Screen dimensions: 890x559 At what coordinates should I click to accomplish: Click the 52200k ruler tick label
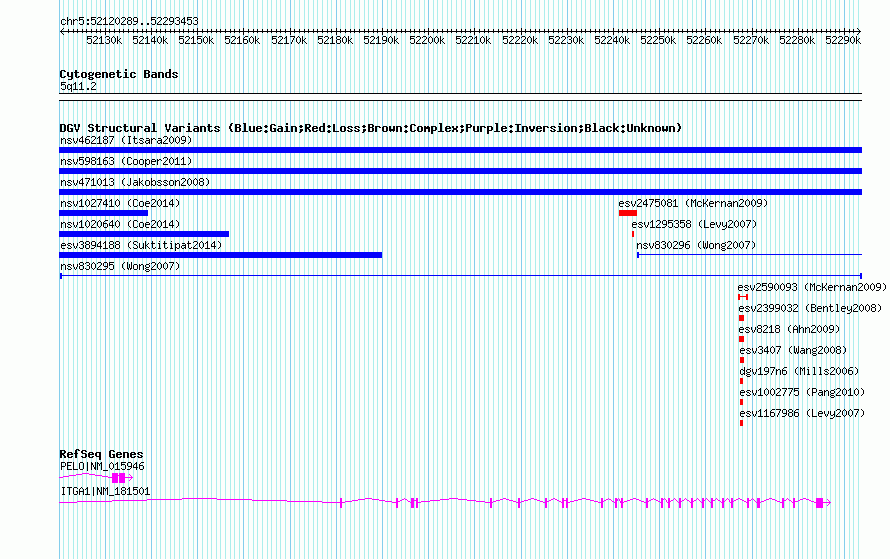[x=427, y=40]
